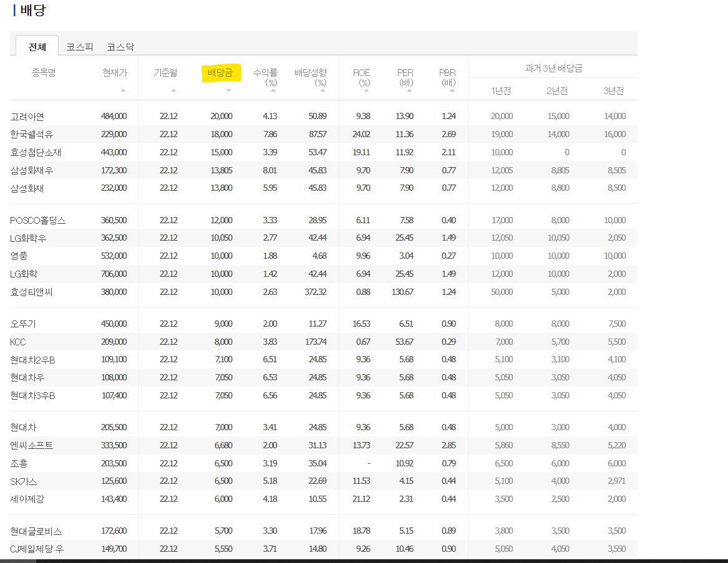Select 삼성화재우 yield 8.01
Viewport: 728px width, 563px height.
[269, 170]
